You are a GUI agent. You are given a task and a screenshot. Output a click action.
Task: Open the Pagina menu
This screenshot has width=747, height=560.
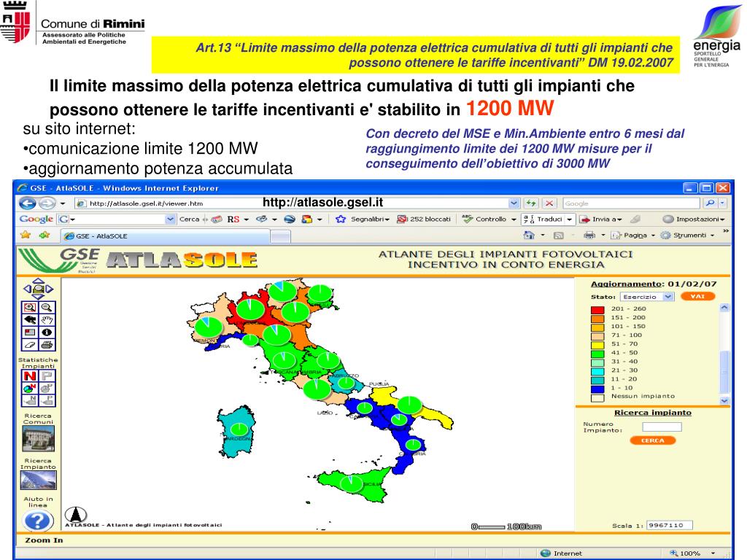point(633,236)
